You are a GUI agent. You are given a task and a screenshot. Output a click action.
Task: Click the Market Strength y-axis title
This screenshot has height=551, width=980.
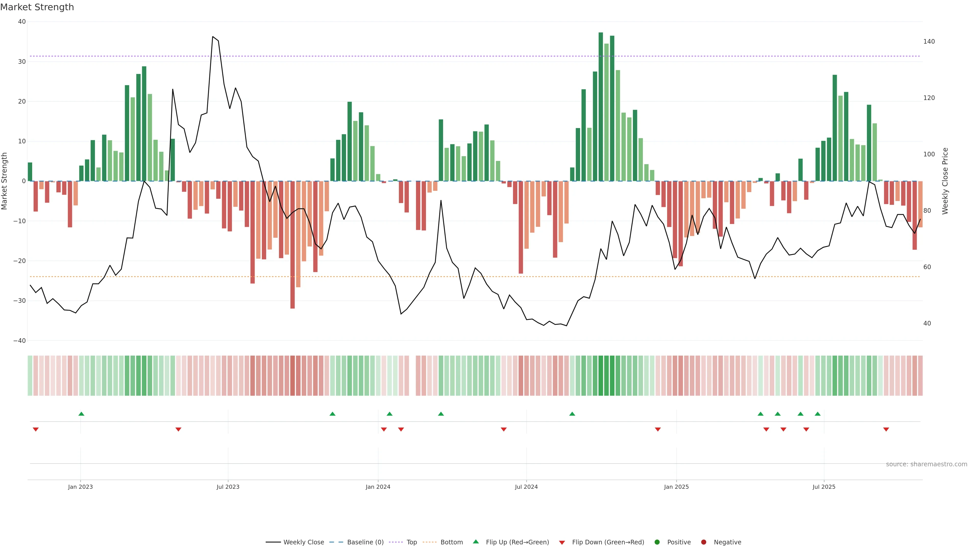pos(5,181)
